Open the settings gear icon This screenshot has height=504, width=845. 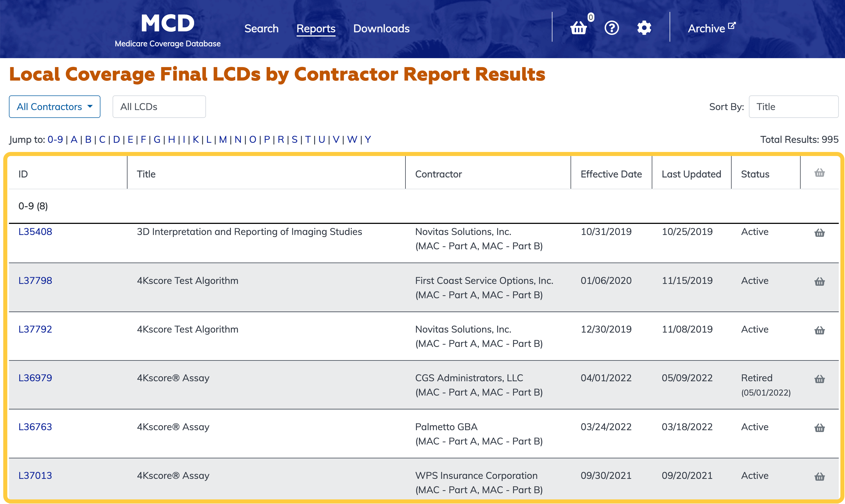pyautogui.click(x=644, y=28)
